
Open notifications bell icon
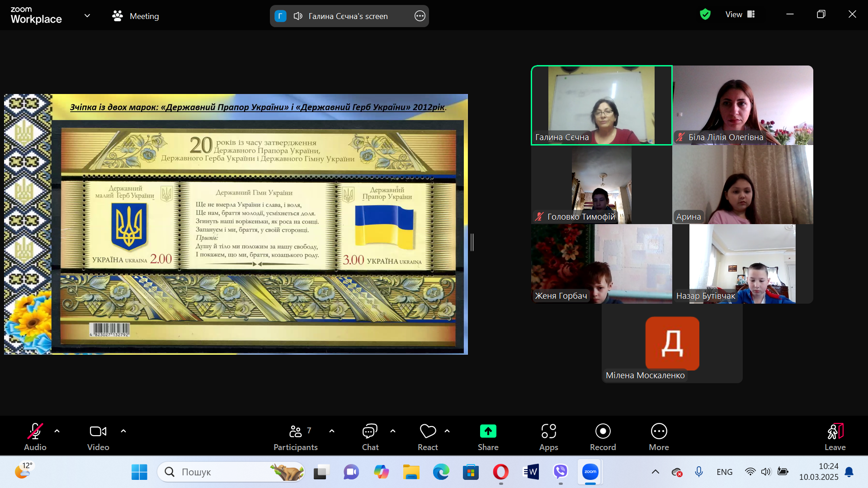click(849, 472)
